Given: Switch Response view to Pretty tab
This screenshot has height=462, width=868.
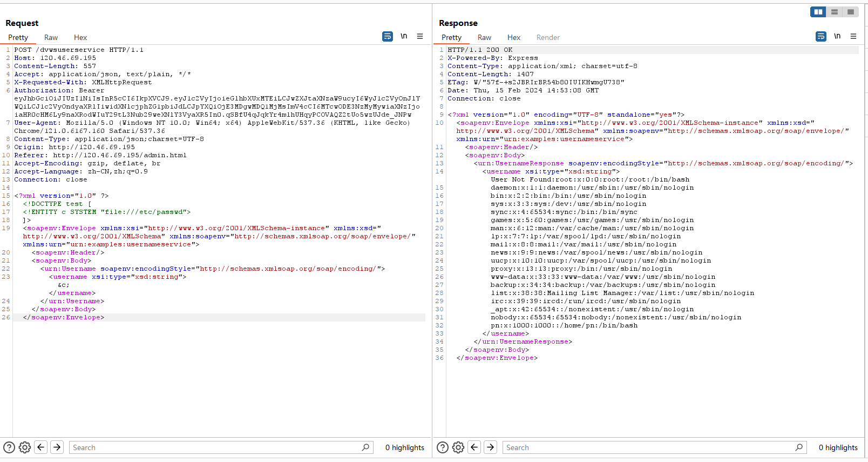Looking at the screenshot, I should pos(451,37).
